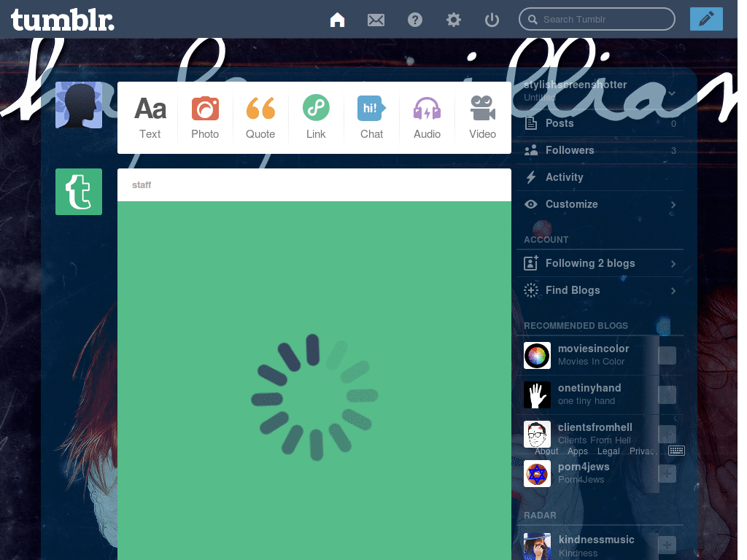
Task: Go to the Tumblr home dashboard icon
Action: click(337, 20)
